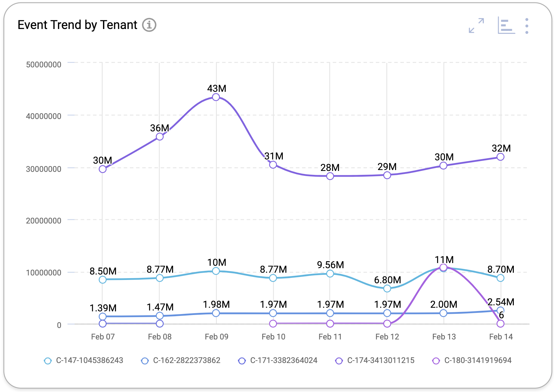The width and height of the screenshot is (554, 392).
Task: Select the 9.56M data point on Feb 11
Action: (330, 273)
